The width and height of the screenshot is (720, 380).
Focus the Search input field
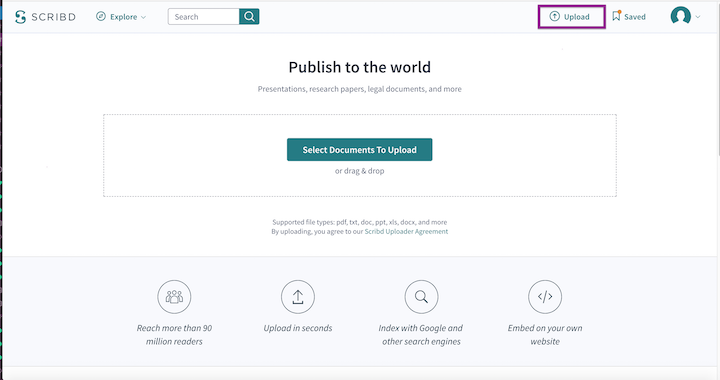pyautogui.click(x=203, y=17)
